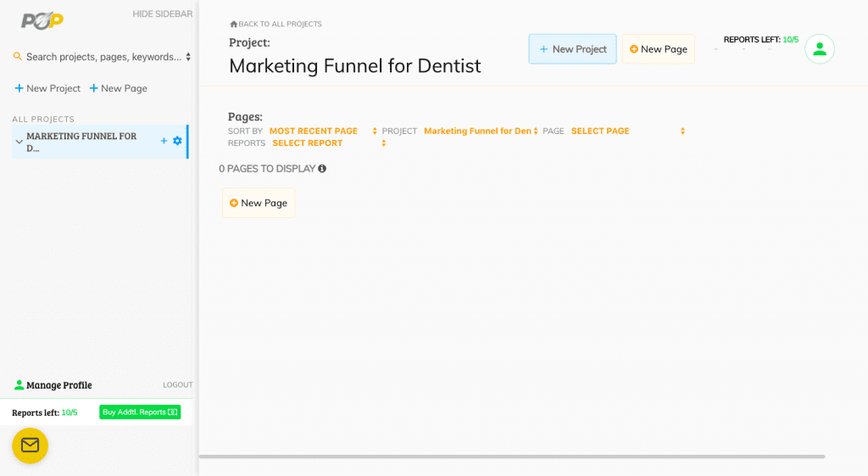Open the Project filter dropdown
The width and height of the screenshot is (868, 476).
(x=481, y=132)
